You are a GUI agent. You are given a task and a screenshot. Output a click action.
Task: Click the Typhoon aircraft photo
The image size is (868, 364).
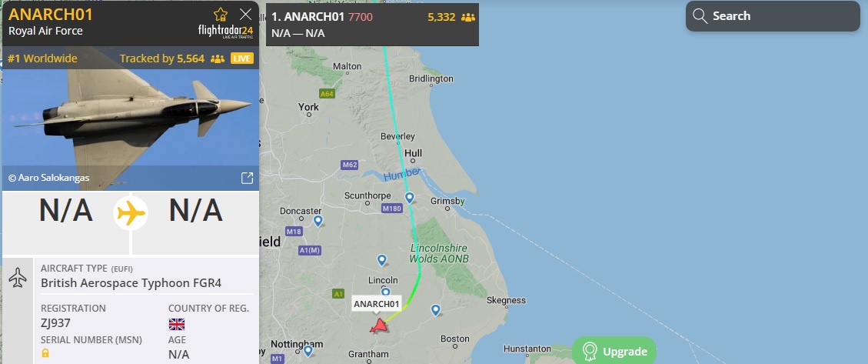point(131,119)
